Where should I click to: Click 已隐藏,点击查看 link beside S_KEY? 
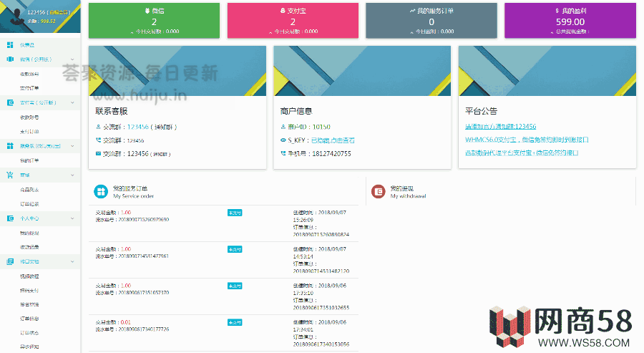click(x=333, y=140)
